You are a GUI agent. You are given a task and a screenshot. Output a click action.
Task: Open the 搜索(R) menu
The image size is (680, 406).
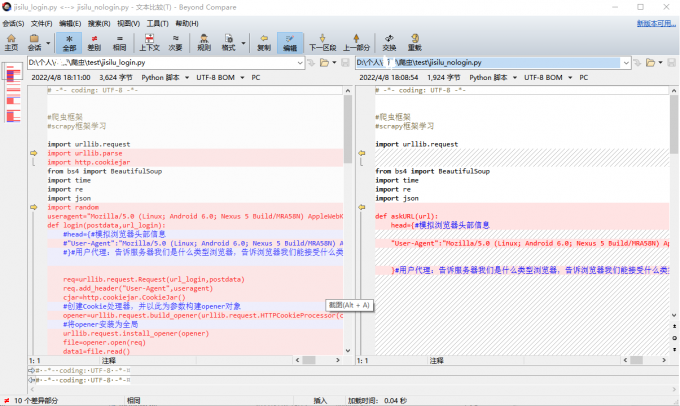point(99,23)
